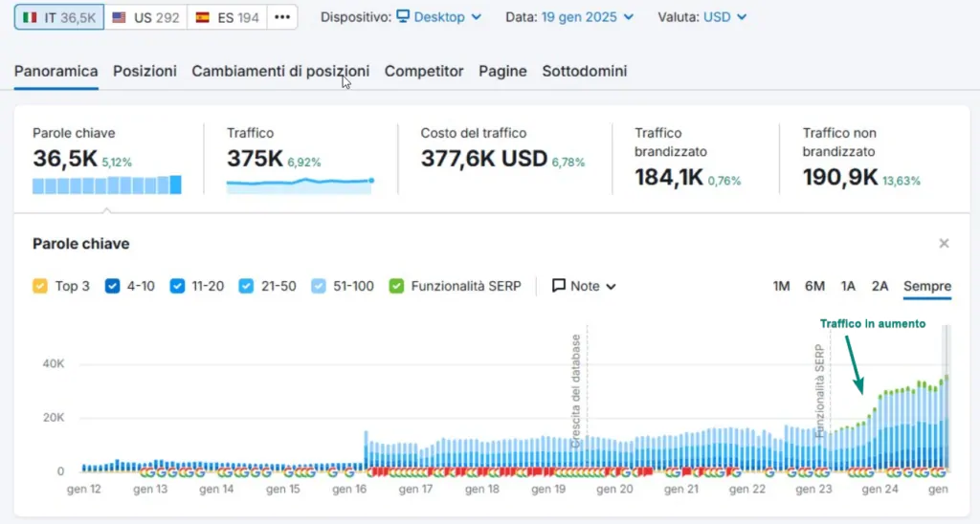Viewport: 980px width, 524px height.
Task: Close the Parole chiave chart panel
Action: (x=944, y=244)
